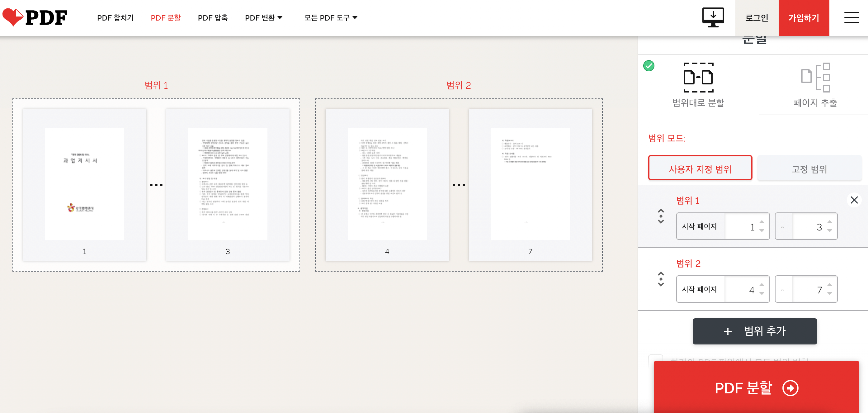Image resolution: width=868 pixels, height=413 pixels.
Task: Check the merge ranges checkbox near the bottom
Action: pyautogui.click(x=655, y=361)
